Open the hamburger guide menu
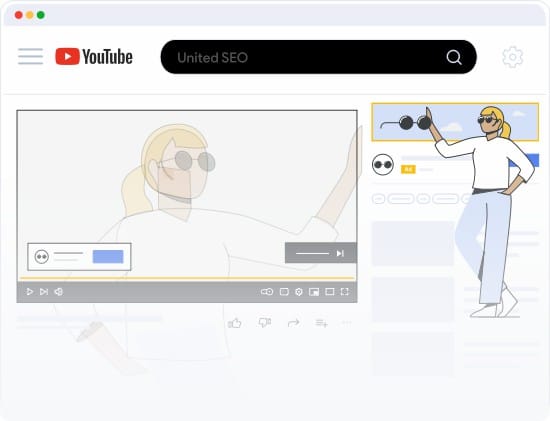 [31, 56]
